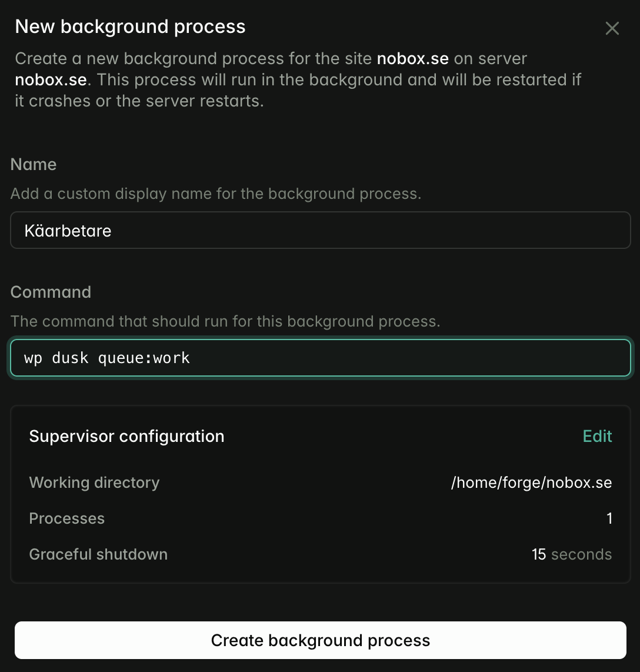Click the New background process title
The width and height of the screenshot is (640, 672).
point(130,26)
